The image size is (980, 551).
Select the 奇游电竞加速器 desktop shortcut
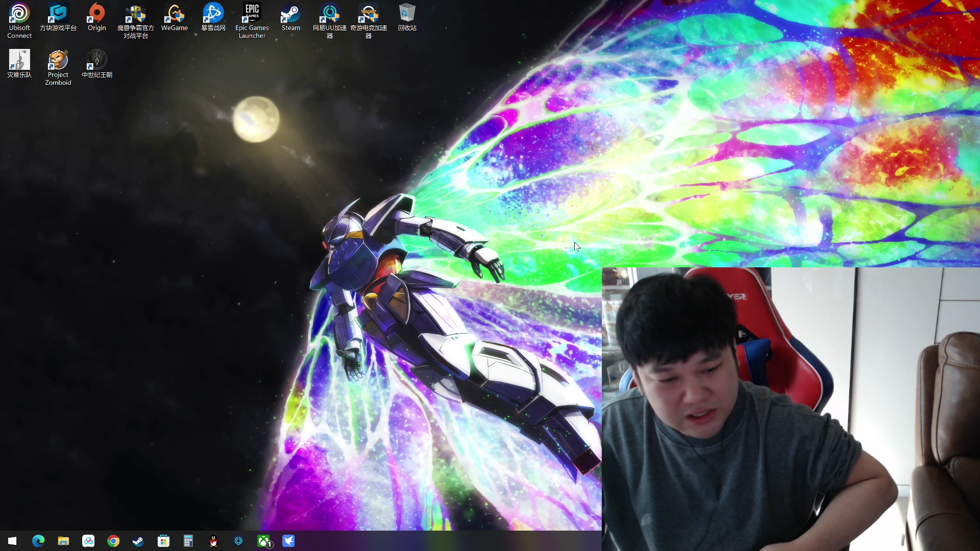click(x=369, y=20)
